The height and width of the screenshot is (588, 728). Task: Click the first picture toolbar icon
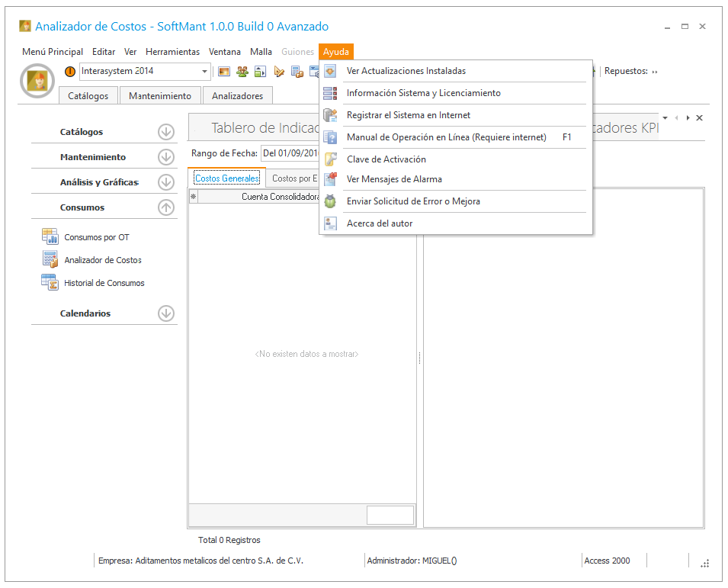224,72
